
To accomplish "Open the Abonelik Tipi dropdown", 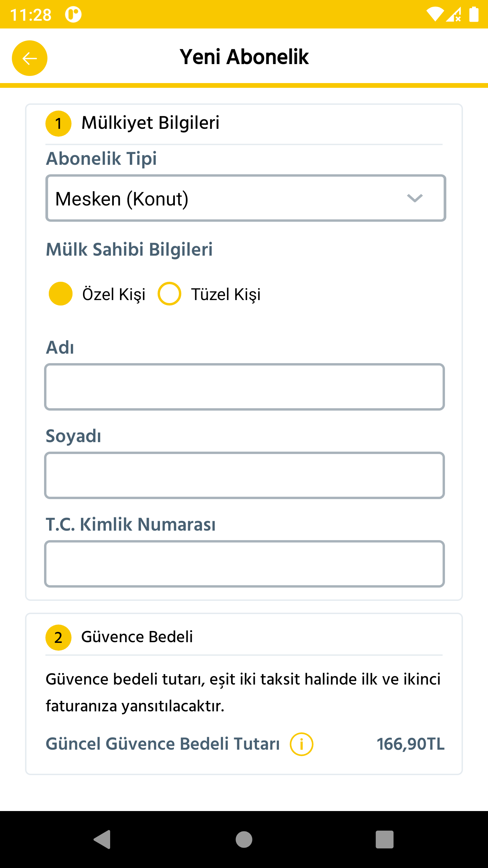I will pos(246,198).
